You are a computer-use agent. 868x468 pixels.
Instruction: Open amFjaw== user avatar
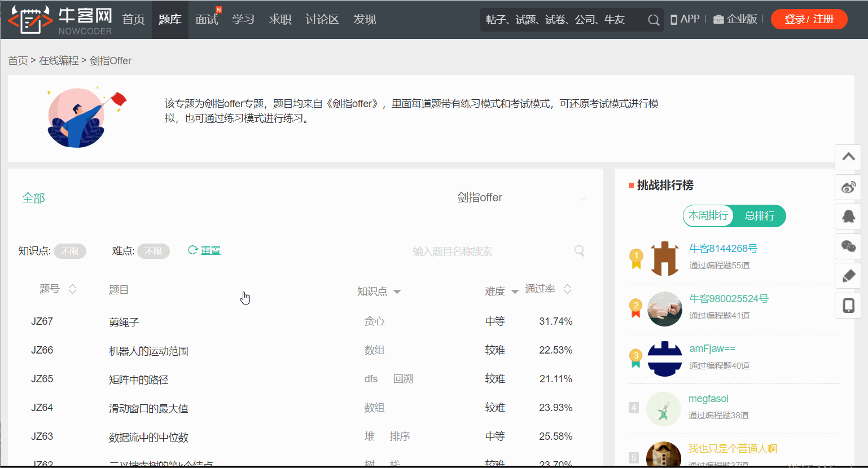point(665,359)
